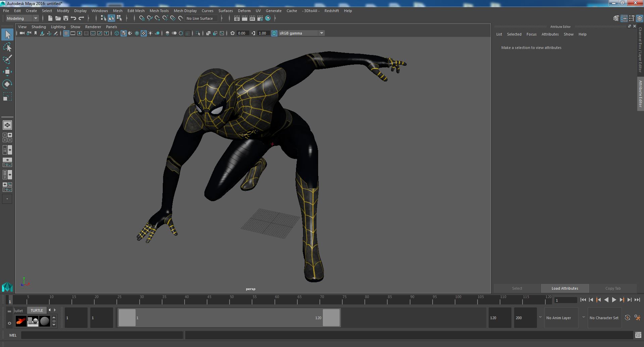Go to start of playback range
Screen dimensions: 644x347
pos(583,300)
